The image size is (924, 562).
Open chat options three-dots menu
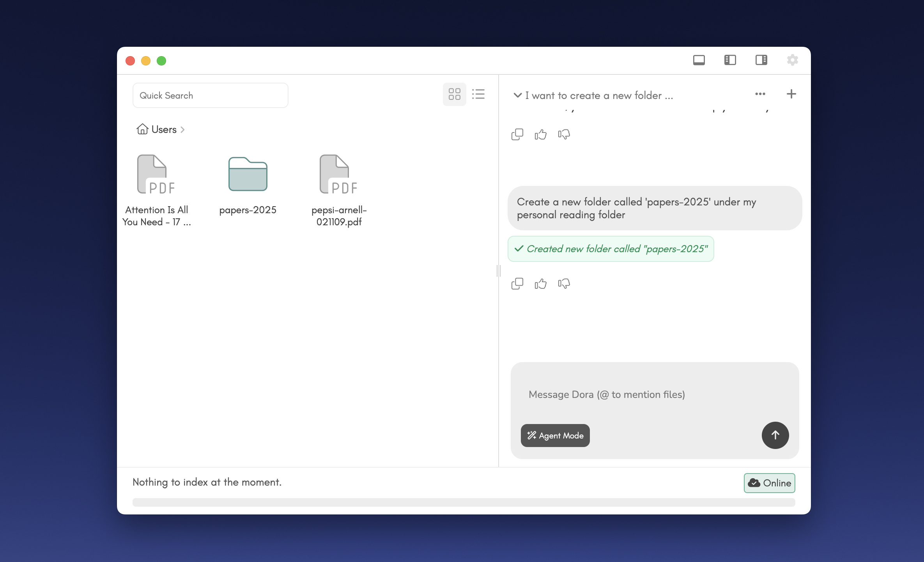pyautogui.click(x=760, y=94)
